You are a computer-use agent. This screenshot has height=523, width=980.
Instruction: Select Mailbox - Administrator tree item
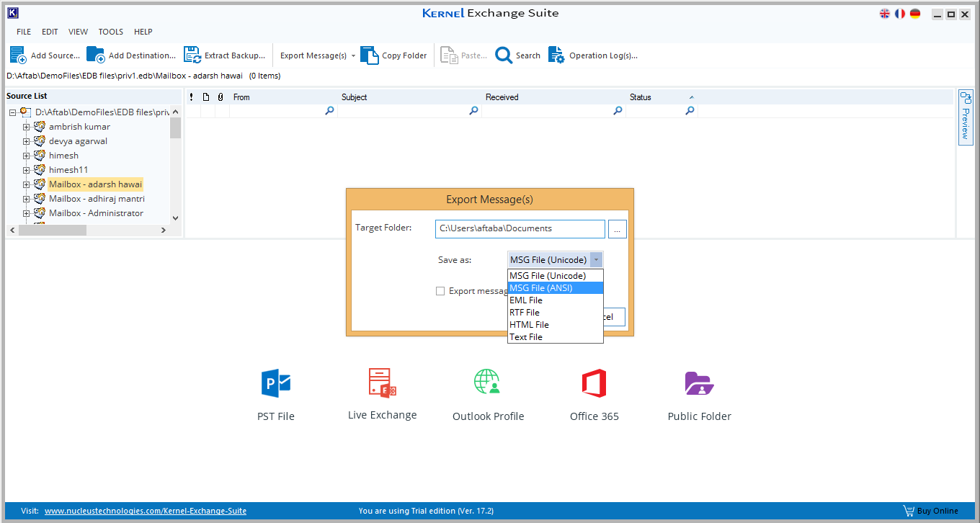coord(96,213)
